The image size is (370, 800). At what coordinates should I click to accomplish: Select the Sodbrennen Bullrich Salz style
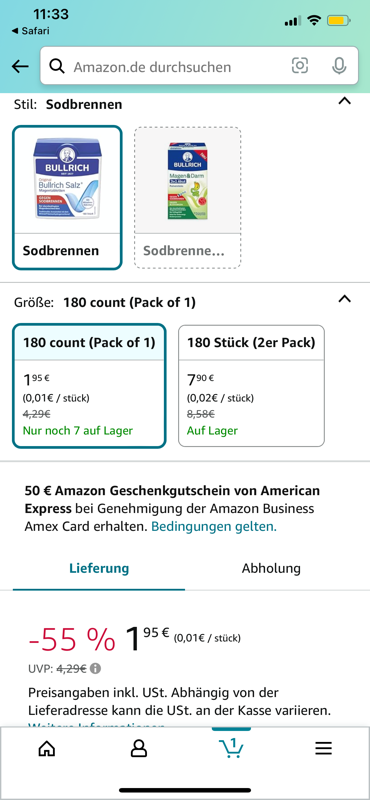[x=67, y=197]
